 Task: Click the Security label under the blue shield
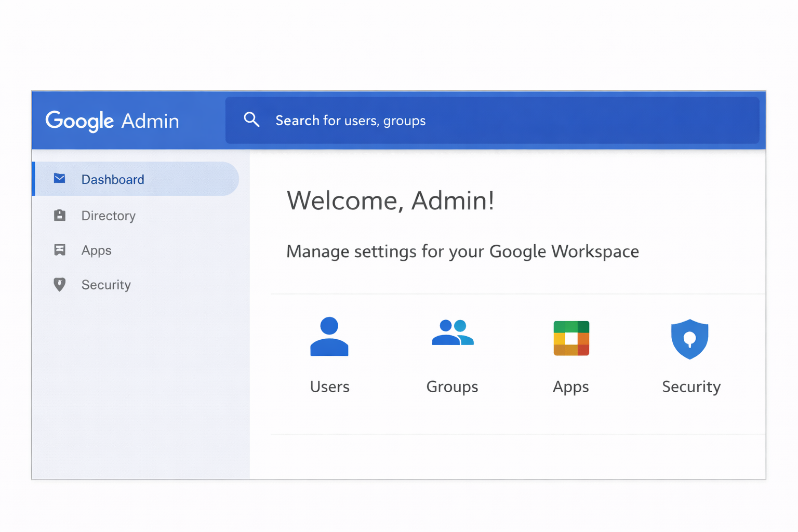(691, 387)
